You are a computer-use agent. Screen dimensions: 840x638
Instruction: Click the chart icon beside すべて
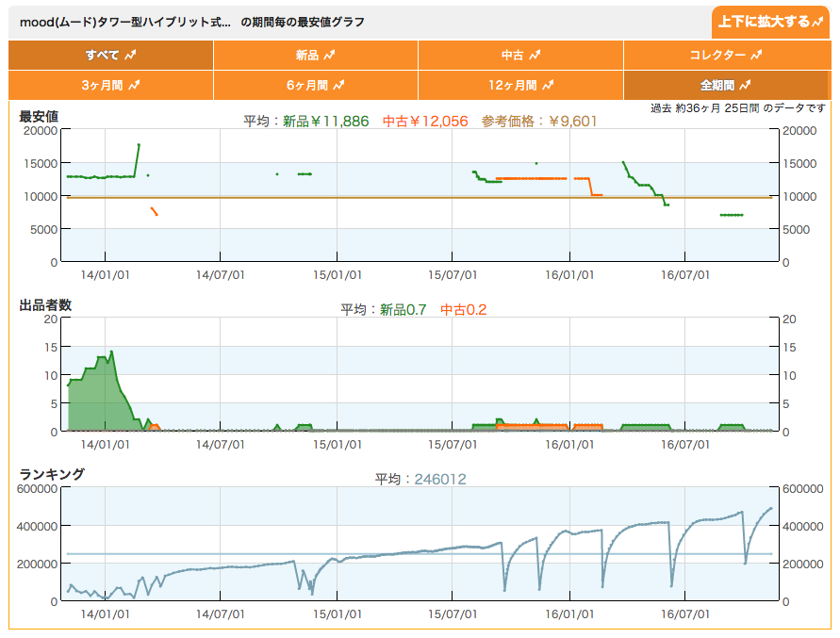(131, 56)
